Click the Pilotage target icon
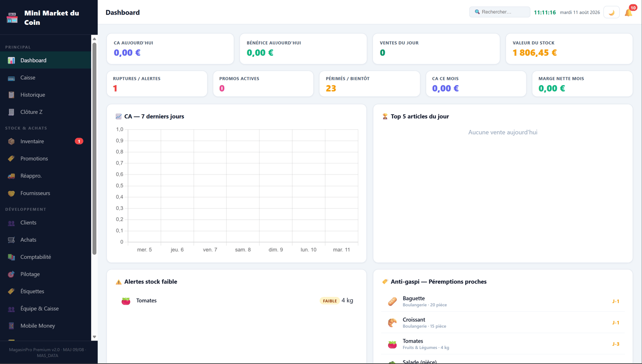Viewport: 642px width, 364px height. click(x=11, y=274)
